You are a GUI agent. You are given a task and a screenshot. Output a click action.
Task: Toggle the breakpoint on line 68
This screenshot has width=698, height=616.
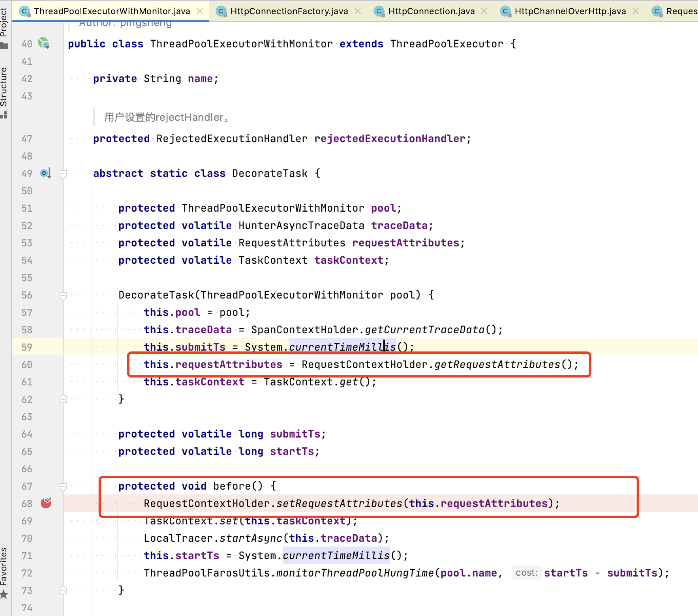pyautogui.click(x=46, y=503)
